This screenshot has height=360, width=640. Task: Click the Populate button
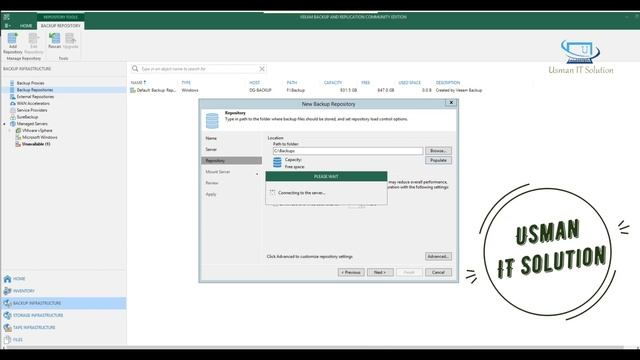[x=438, y=160]
